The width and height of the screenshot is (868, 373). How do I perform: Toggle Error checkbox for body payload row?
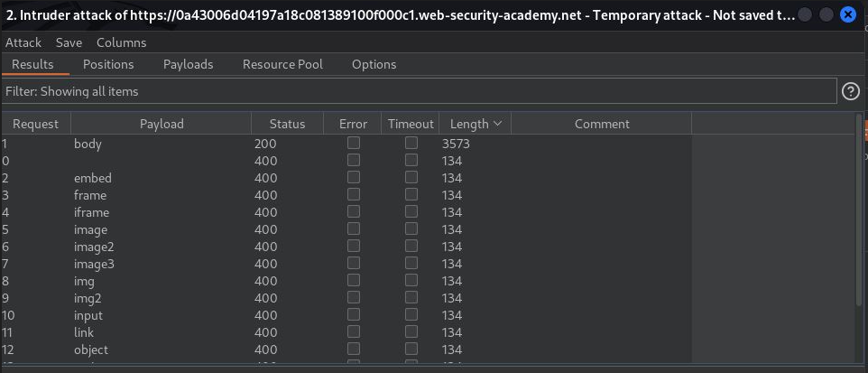coord(354,144)
